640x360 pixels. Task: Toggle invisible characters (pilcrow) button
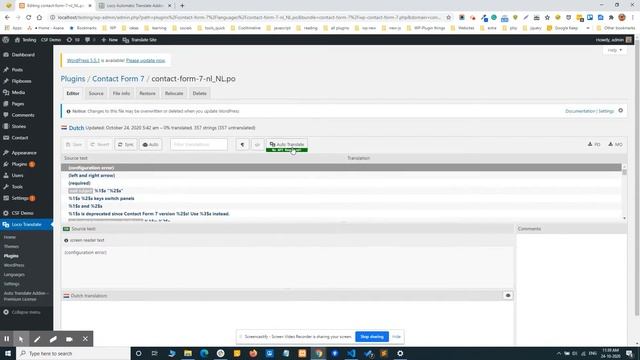pos(242,144)
